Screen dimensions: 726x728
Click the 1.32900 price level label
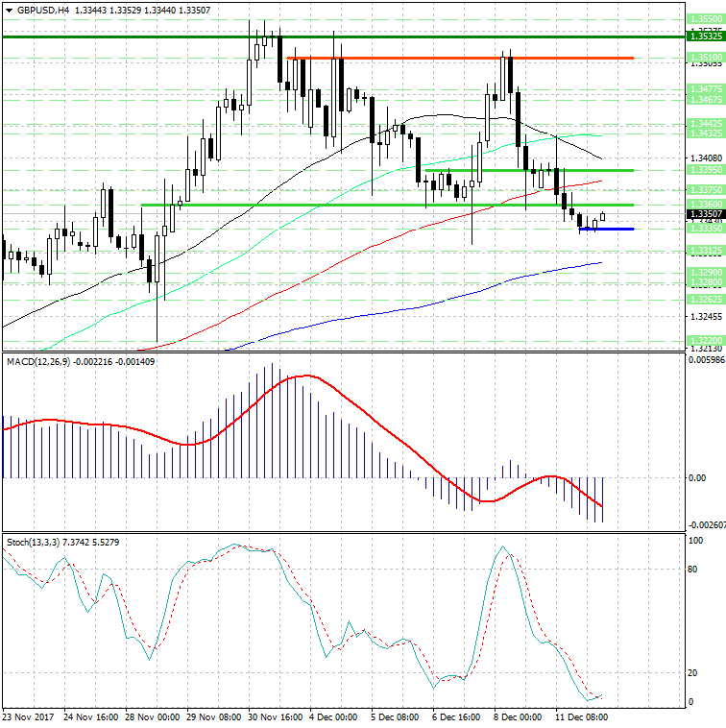pos(706,273)
